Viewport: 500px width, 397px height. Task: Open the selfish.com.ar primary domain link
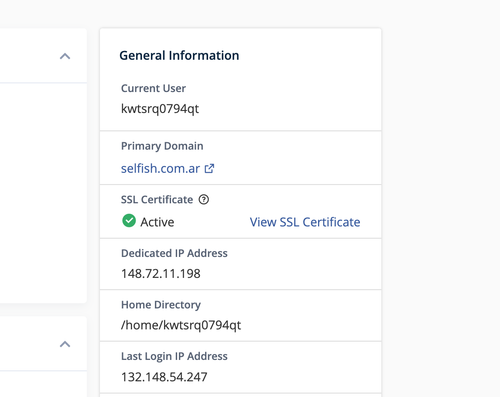coord(160,169)
